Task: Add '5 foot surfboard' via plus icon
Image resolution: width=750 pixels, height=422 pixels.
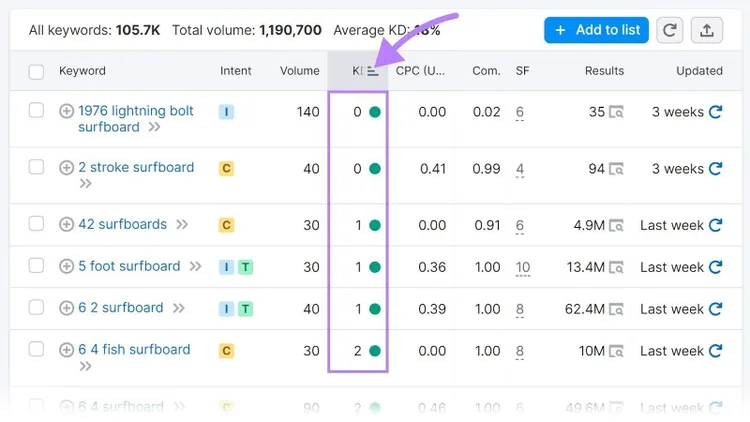Action: pos(66,266)
